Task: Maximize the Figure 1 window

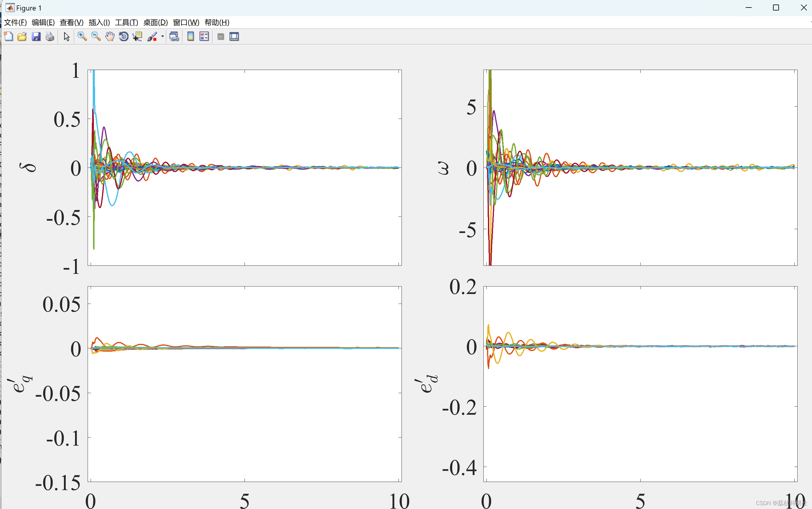Action: (776, 8)
